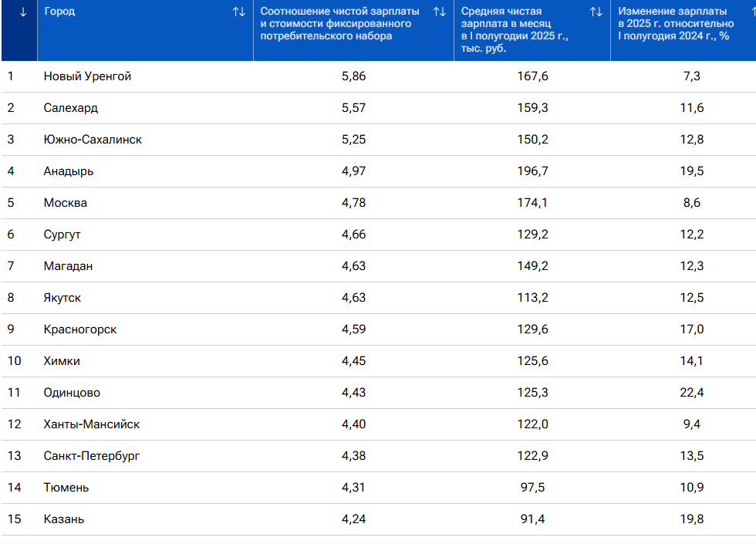Sort by the salary-to-consumer-basket ratio arrows
756x544 pixels.
(x=439, y=12)
